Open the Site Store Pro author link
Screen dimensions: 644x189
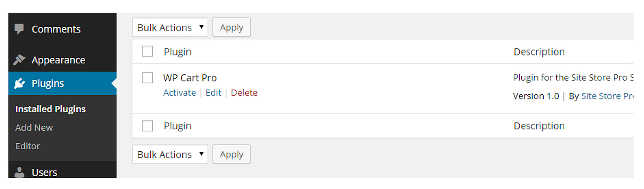(607, 96)
